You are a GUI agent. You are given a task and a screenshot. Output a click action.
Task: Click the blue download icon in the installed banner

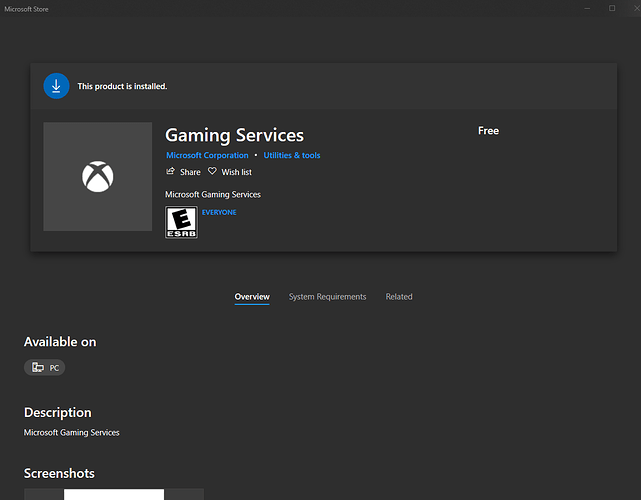pyautogui.click(x=56, y=86)
